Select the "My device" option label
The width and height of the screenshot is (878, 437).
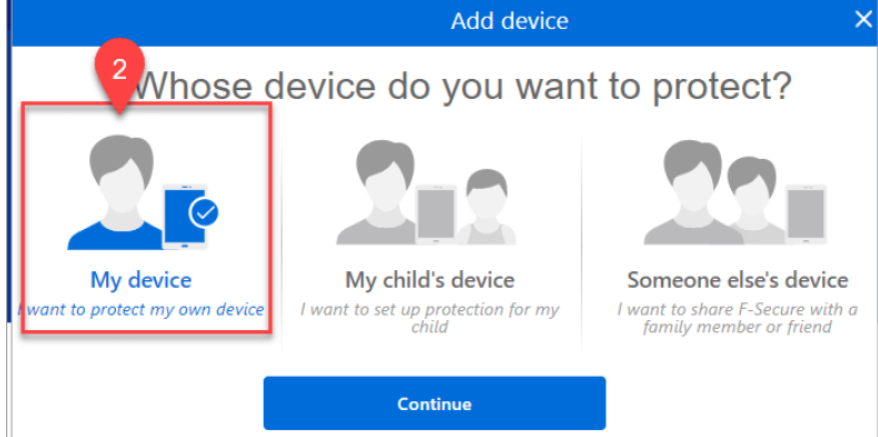point(141,280)
